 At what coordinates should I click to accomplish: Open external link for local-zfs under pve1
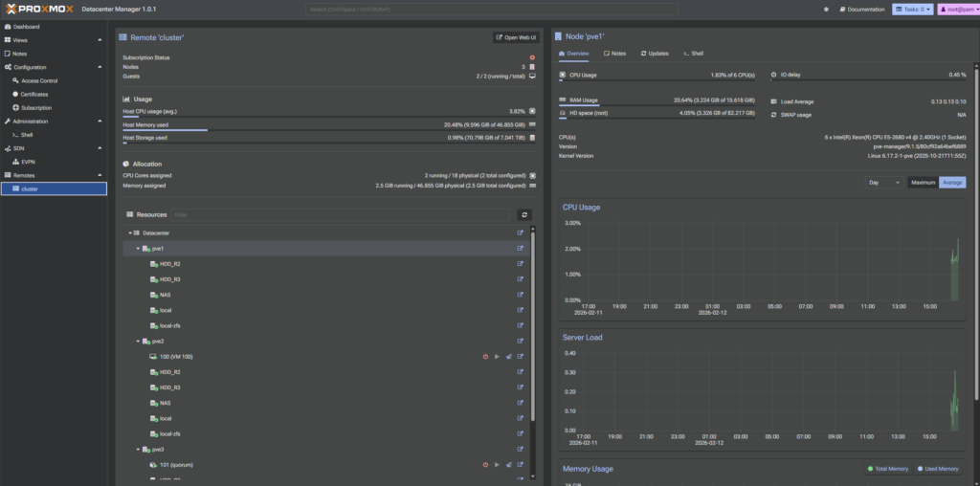[x=520, y=325]
